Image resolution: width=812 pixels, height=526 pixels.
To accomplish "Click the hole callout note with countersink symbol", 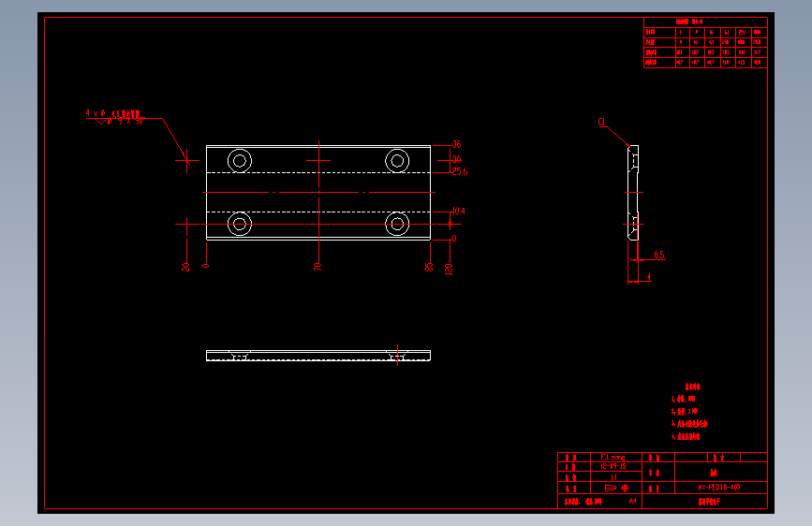I will pos(115,117).
